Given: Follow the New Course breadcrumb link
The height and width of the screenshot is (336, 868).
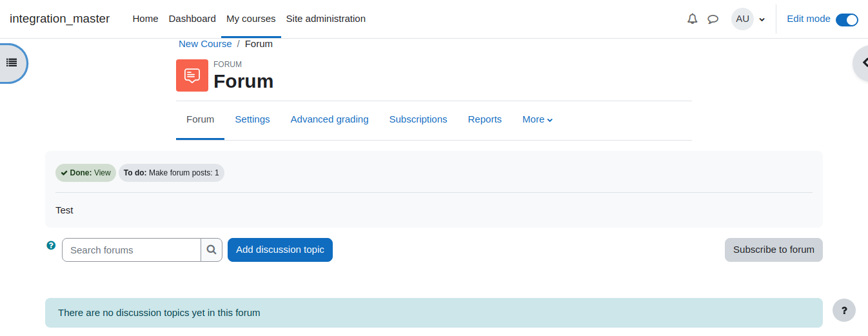Looking at the screenshot, I should [x=205, y=44].
